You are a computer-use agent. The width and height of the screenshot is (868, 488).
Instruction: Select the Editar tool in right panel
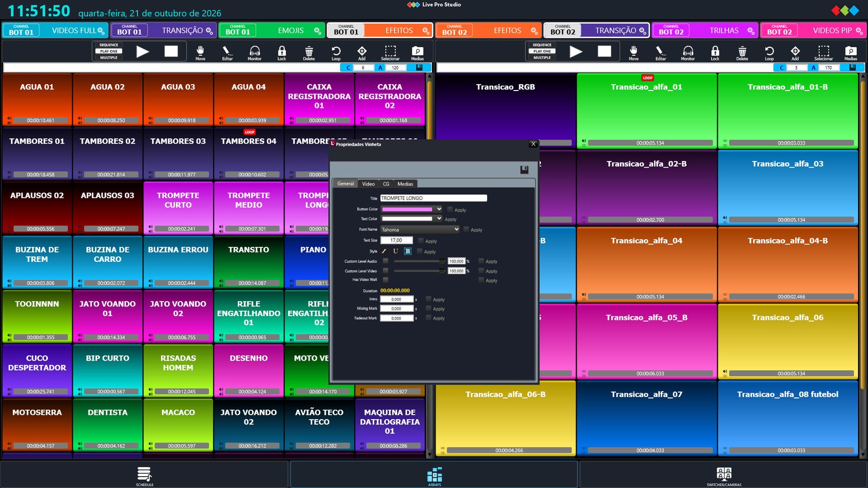[661, 52]
